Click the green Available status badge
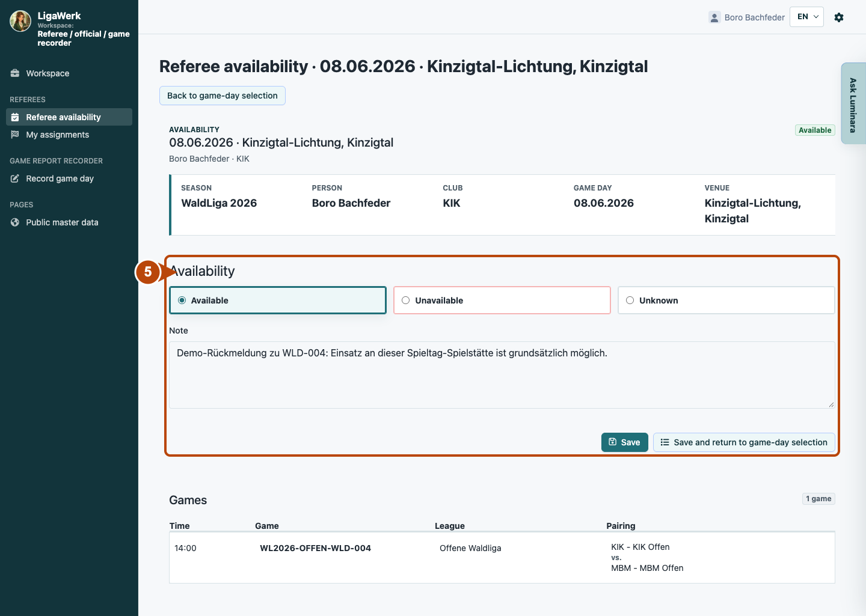This screenshot has width=866, height=616. [815, 130]
